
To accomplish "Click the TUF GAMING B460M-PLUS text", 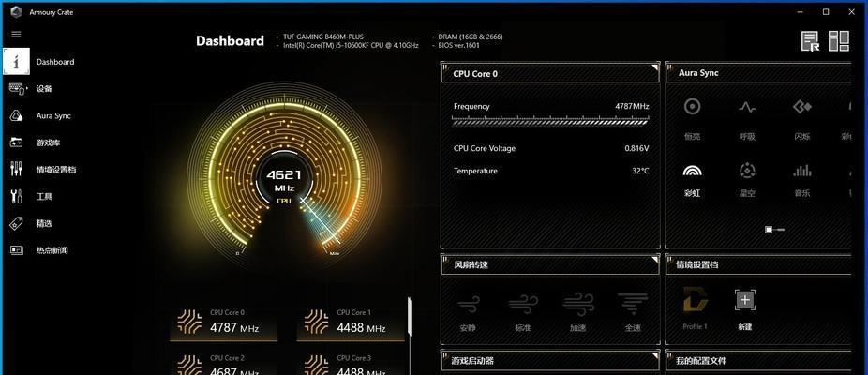I will click(x=323, y=37).
